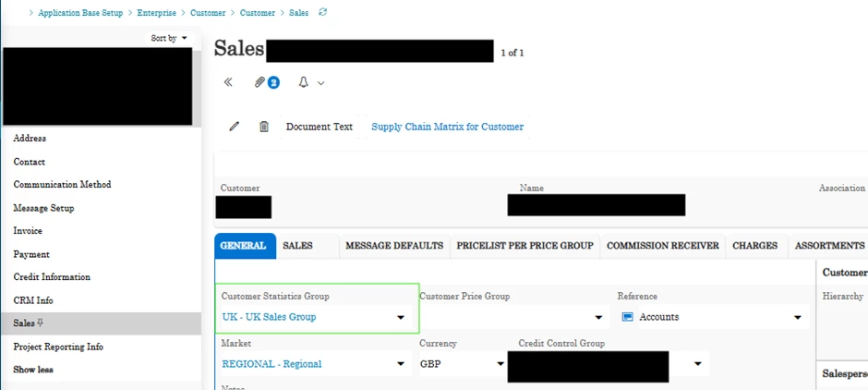Switch to Pricelist Per Price Group tab
The image size is (868, 390).
(x=524, y=246)
